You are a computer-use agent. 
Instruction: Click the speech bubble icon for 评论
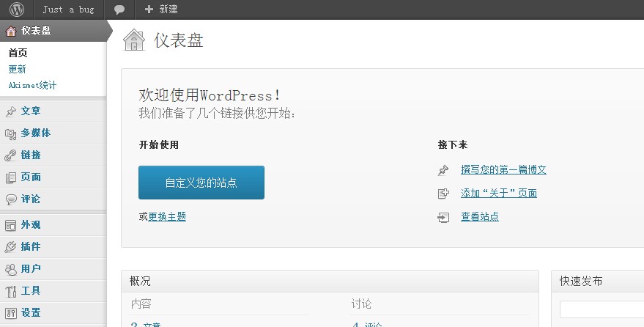(11, 199)
